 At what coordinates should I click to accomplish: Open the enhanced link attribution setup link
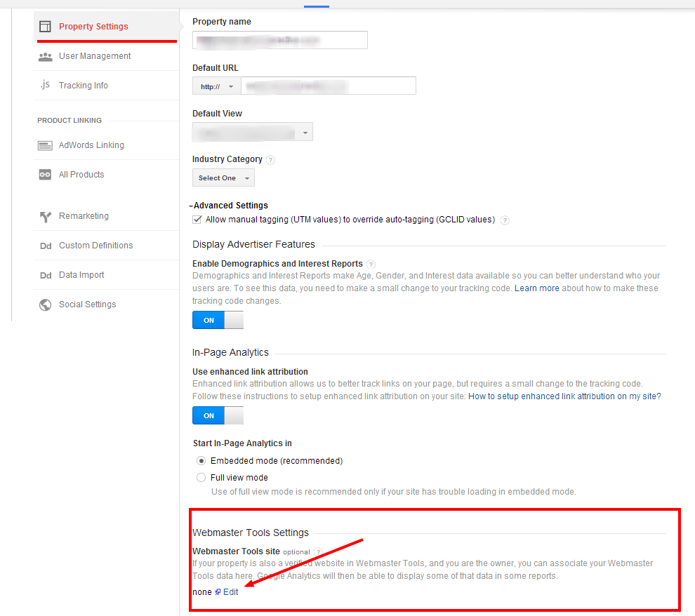564,396
